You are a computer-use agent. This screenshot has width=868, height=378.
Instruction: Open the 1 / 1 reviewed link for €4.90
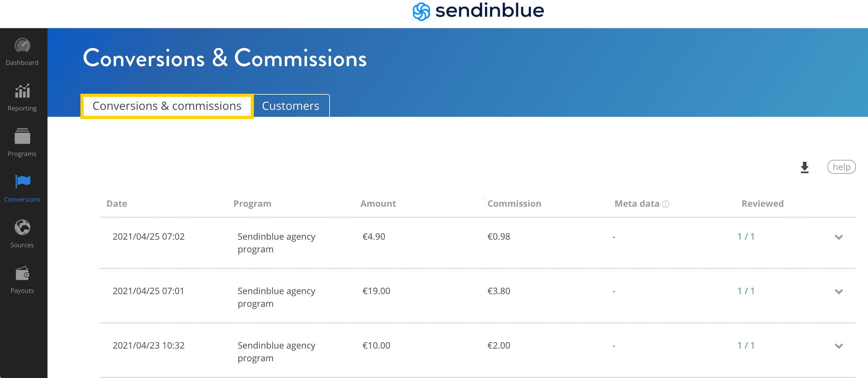(x=746, y=236)
